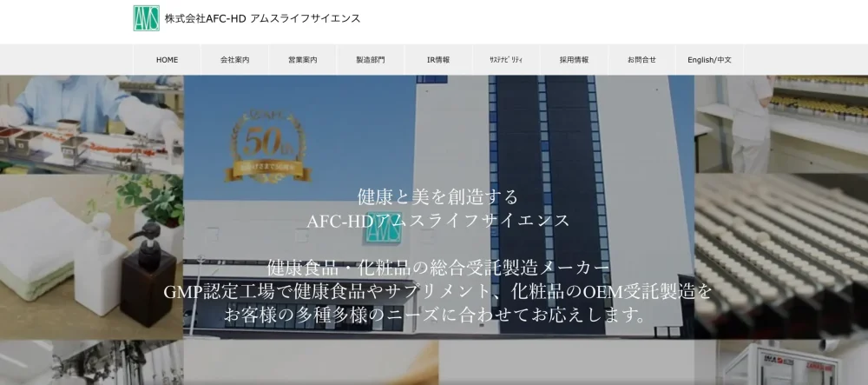Click the AFC-HDアムスライフサイエンス hero title
868x385 pixels.
click(x=437, y=220)
